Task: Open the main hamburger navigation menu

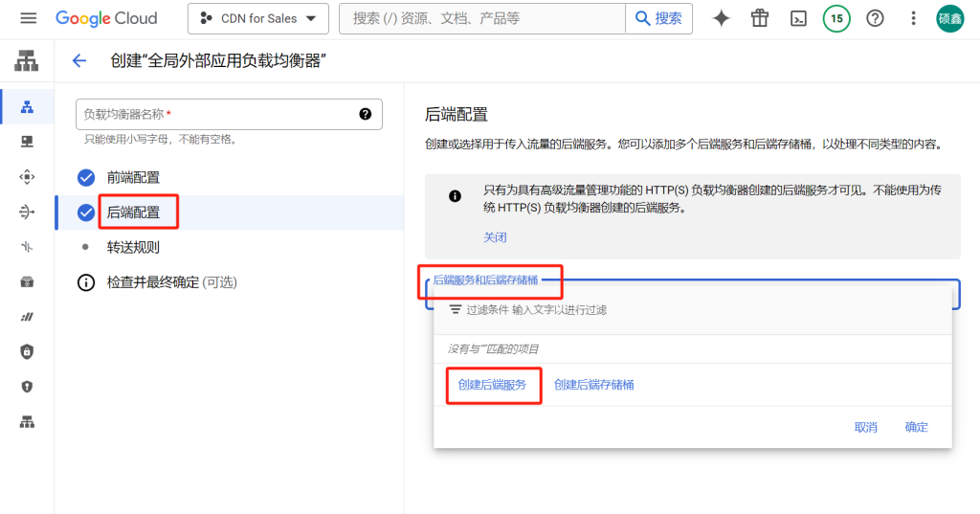Action: point(28,18)
